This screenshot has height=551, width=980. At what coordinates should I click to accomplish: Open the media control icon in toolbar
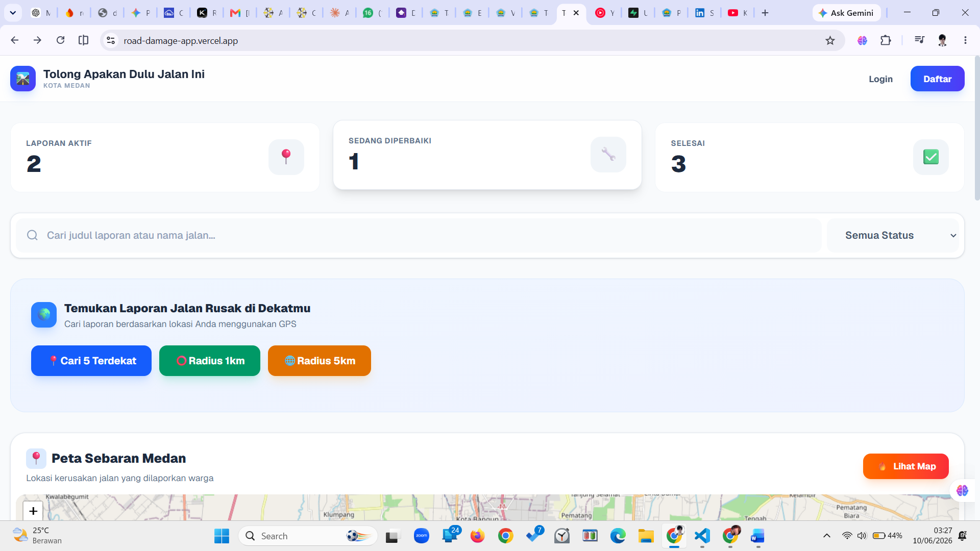click(x=919, y=40)
